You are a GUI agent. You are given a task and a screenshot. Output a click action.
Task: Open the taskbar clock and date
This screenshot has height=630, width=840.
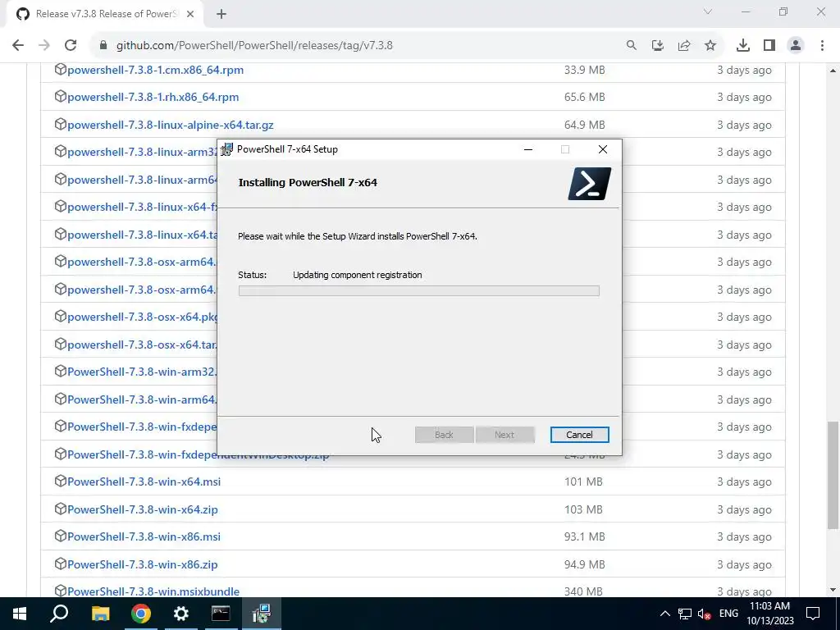(x=769, y=614)
